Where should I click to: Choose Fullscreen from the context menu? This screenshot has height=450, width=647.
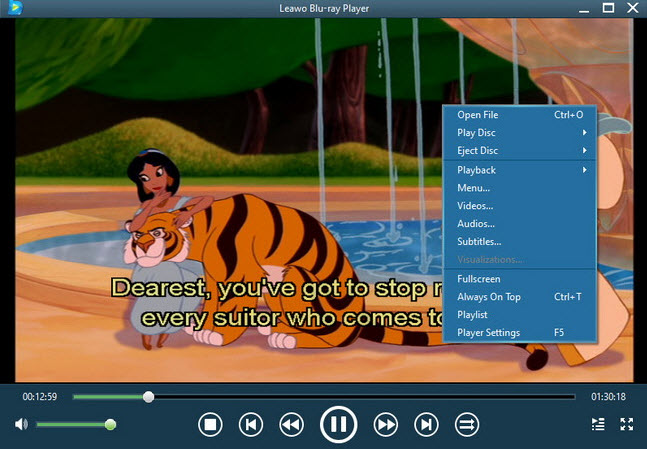[520, 279]
